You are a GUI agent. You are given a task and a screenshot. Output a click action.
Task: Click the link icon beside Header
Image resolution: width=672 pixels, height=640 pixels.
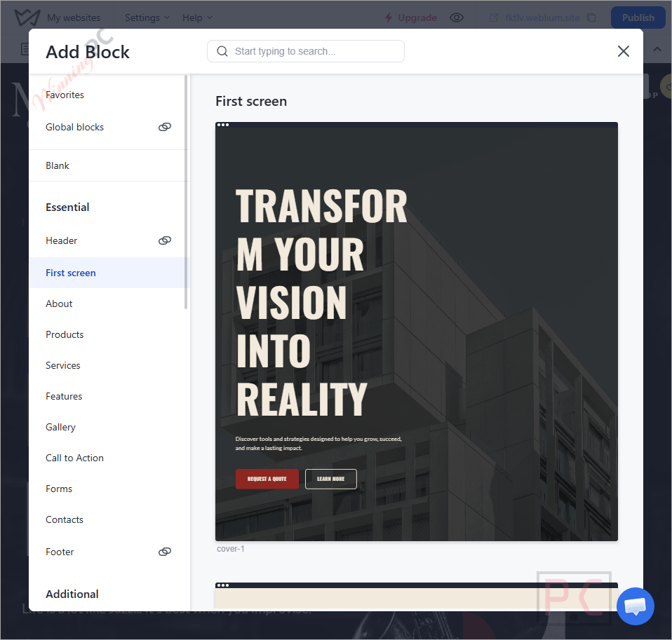tap(165, 240)
